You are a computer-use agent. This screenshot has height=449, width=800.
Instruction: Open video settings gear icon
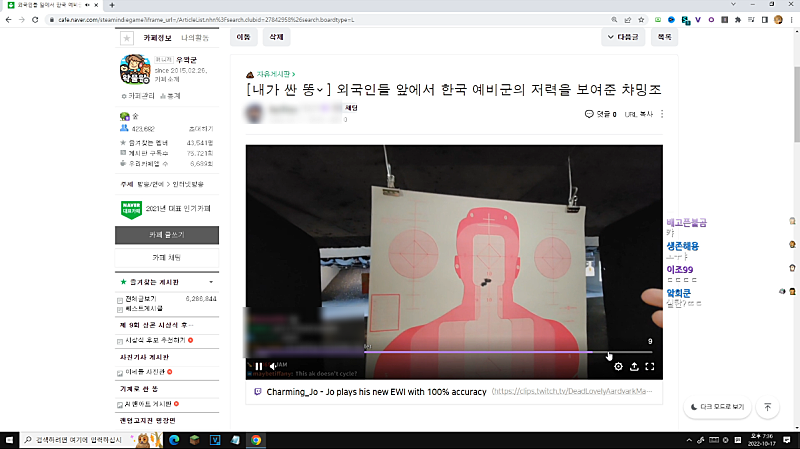pos(618,366)
